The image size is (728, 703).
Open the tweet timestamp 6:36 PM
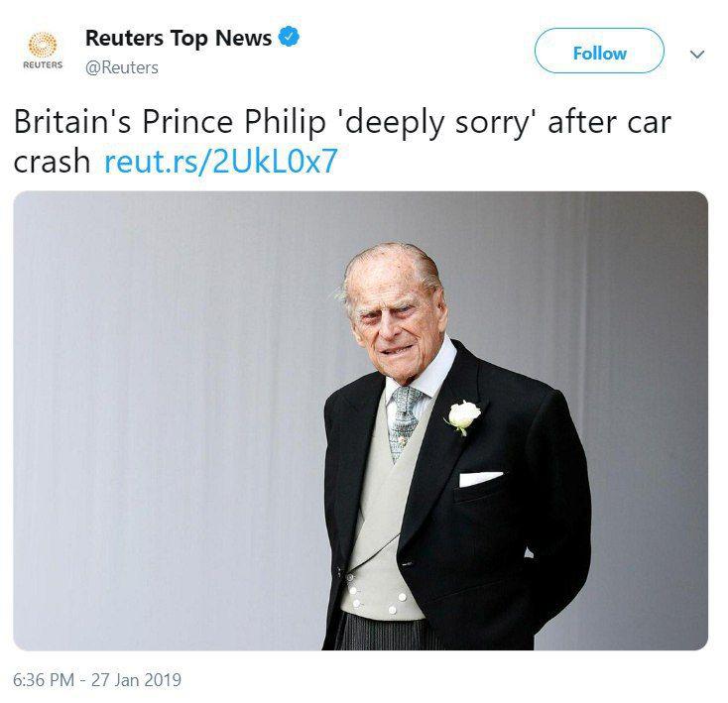44,680
